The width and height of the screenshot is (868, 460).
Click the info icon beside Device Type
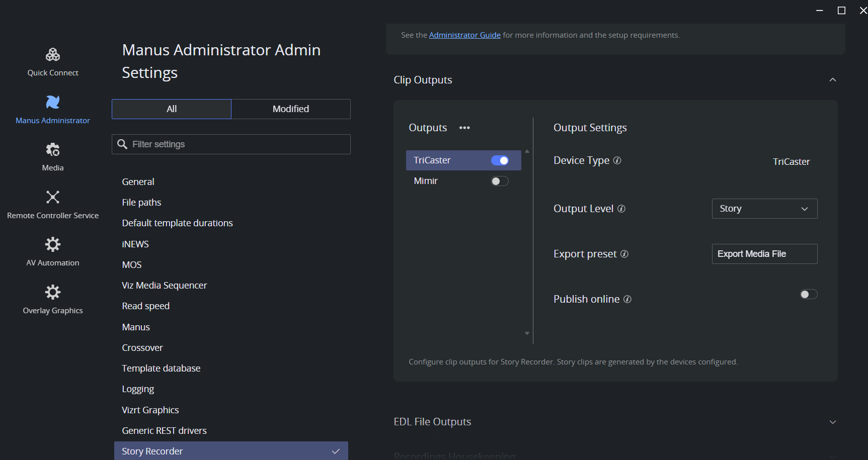pos(617,160)
